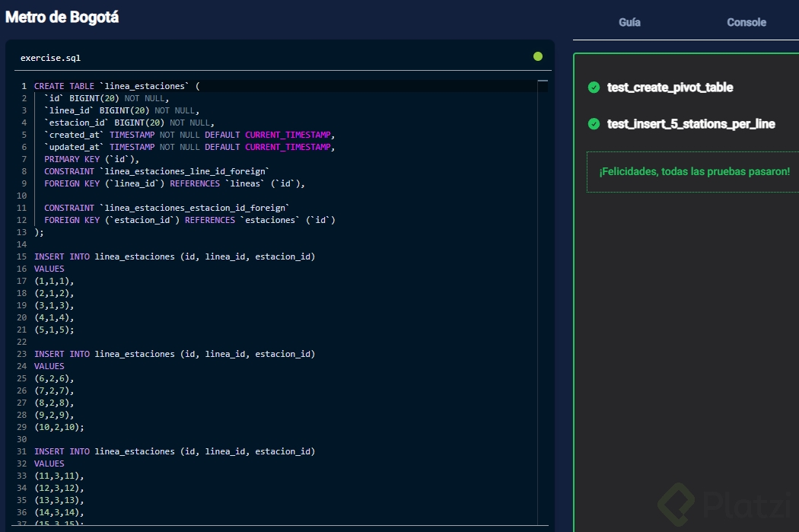The image size is (799, 532).
Task: Place cursor on CREATE TABLE line 1
Action: 114,86
